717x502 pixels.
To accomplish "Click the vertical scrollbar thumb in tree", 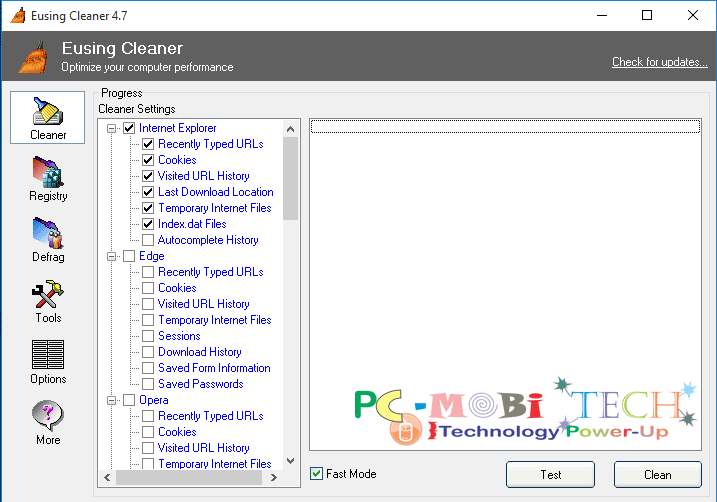I will pos(290,178).
